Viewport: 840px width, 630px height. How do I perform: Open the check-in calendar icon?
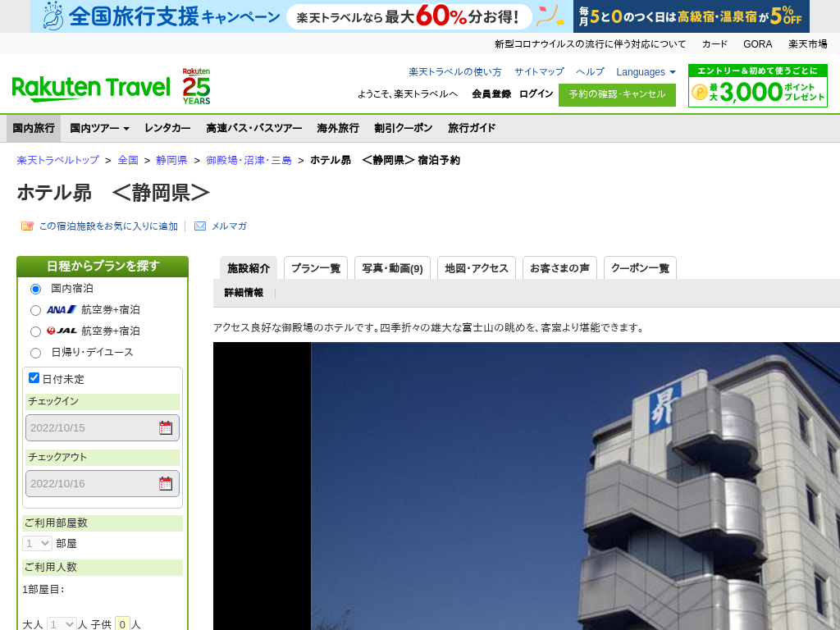pos(166,427)
